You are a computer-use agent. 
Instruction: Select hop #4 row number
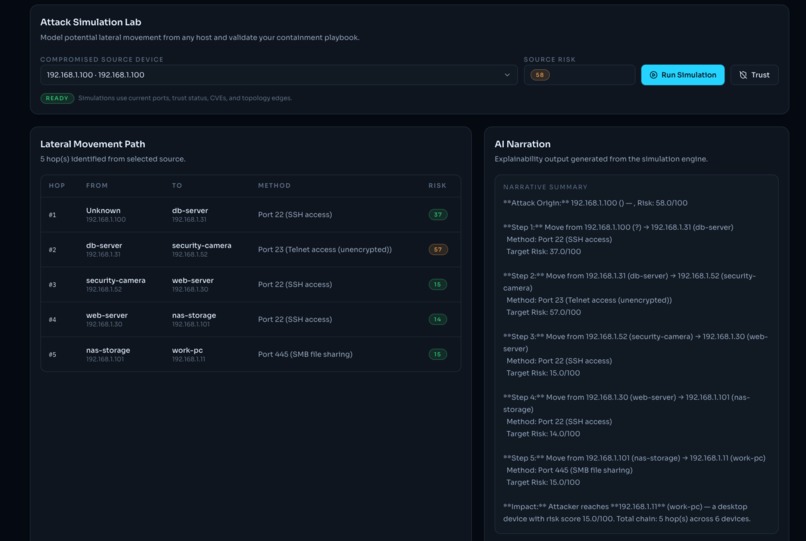[x=52, y=320]
